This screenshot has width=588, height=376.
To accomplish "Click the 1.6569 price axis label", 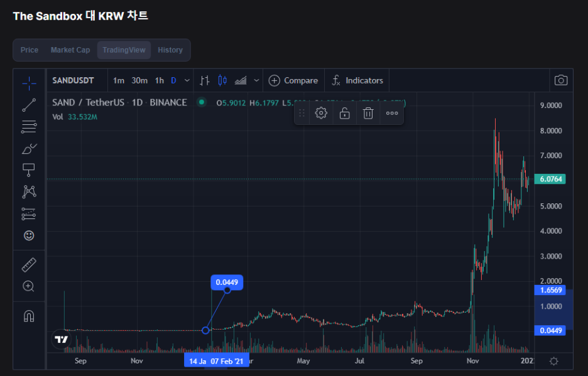I will [x=550, y=290].
